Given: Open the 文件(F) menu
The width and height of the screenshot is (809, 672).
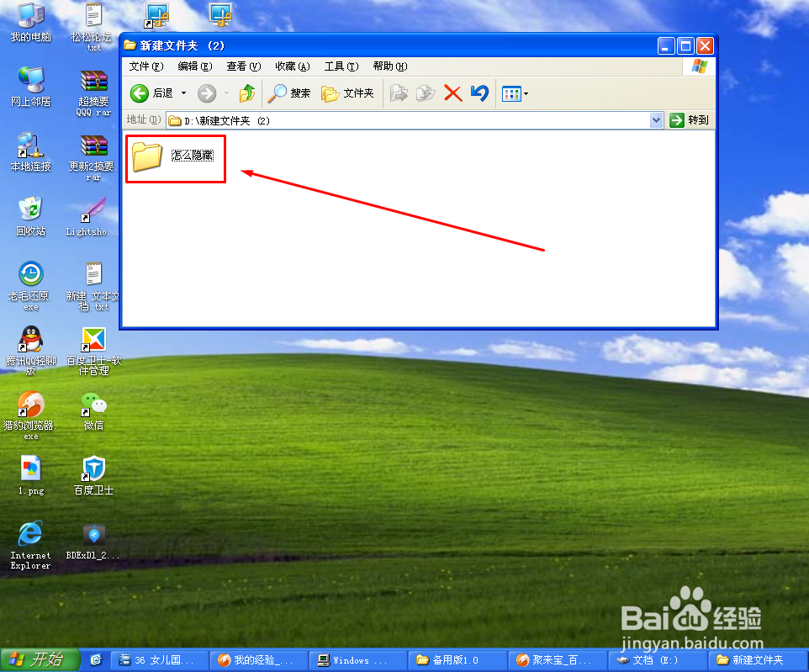Looking at the screenshot, I should coord(146,66).
